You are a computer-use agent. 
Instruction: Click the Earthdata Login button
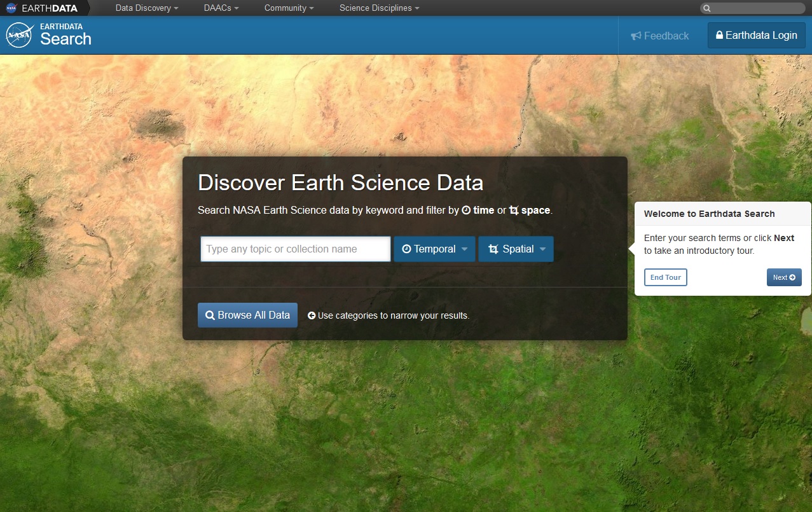pos(756,36)
